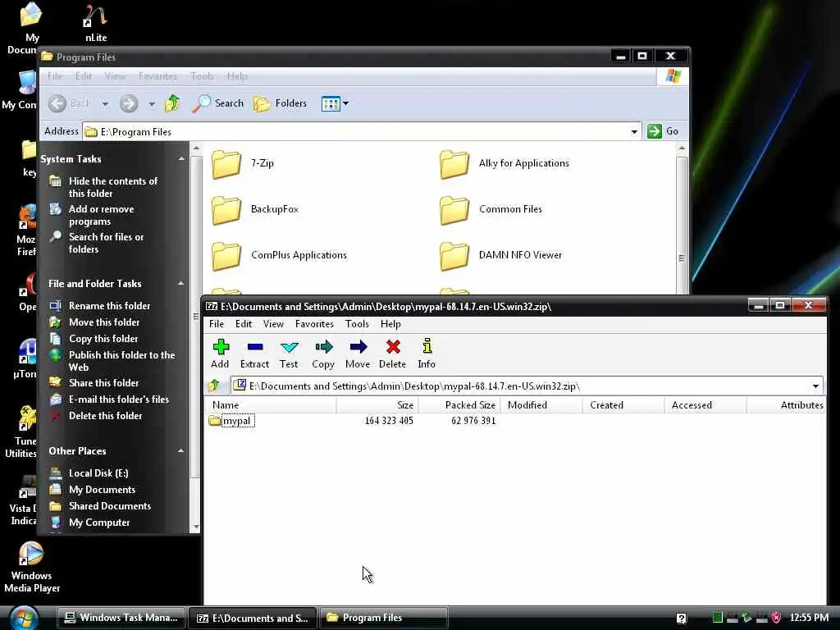Open the Help menu in 7-Zip

pos(390,323)
